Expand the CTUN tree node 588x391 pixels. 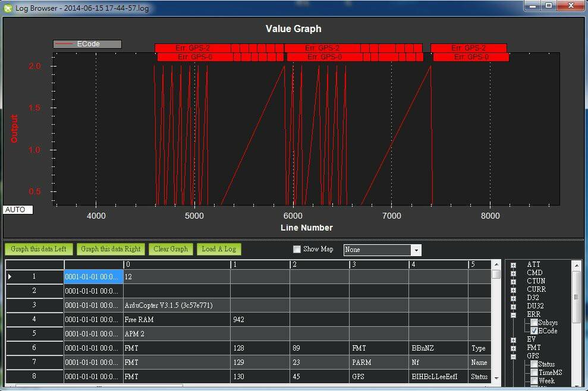(513, 282)
